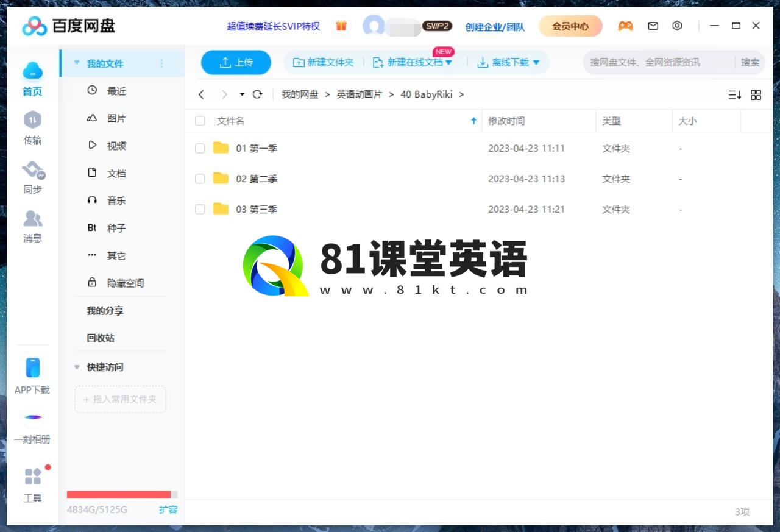Screen dimensions: 780x532
Task: Open 一刻相册 album
Action: (x=32, y=425)
